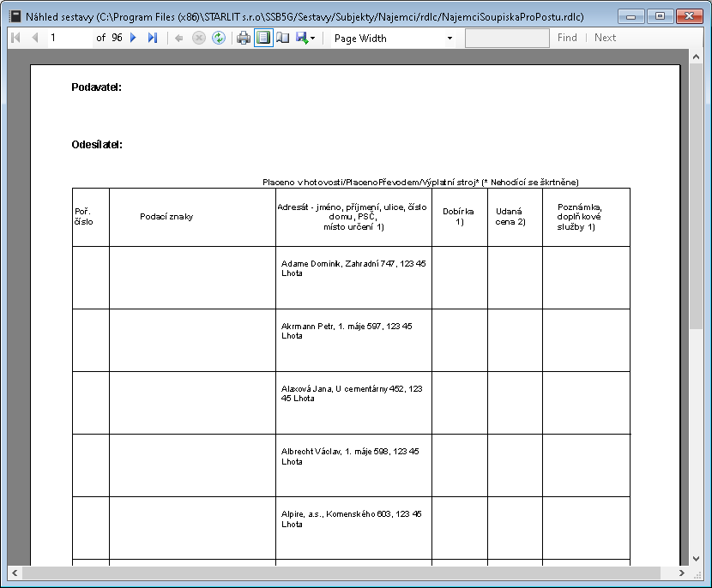Click the back to parent report arrow
Image resolution: width=712 pixels, height=588 pixels.
click(x=178, y=38)
